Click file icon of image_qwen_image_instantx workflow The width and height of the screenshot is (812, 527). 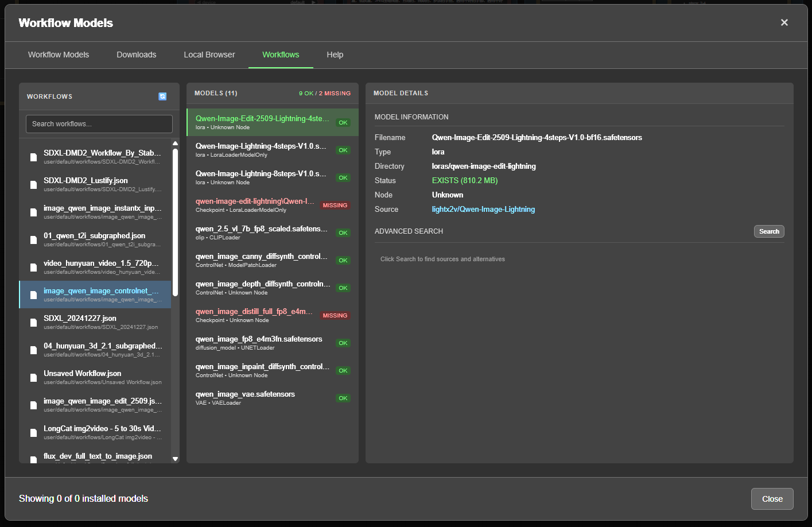pos(33,212)
